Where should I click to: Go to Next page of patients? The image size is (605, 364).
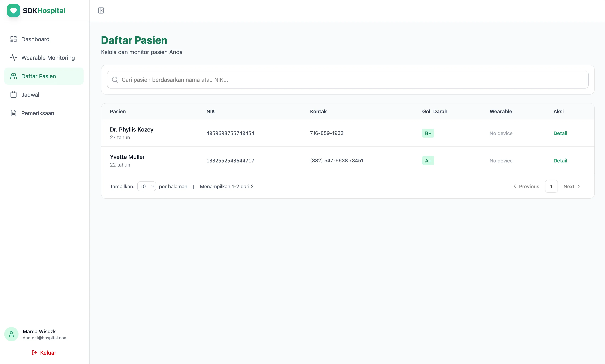pos(572,186)
